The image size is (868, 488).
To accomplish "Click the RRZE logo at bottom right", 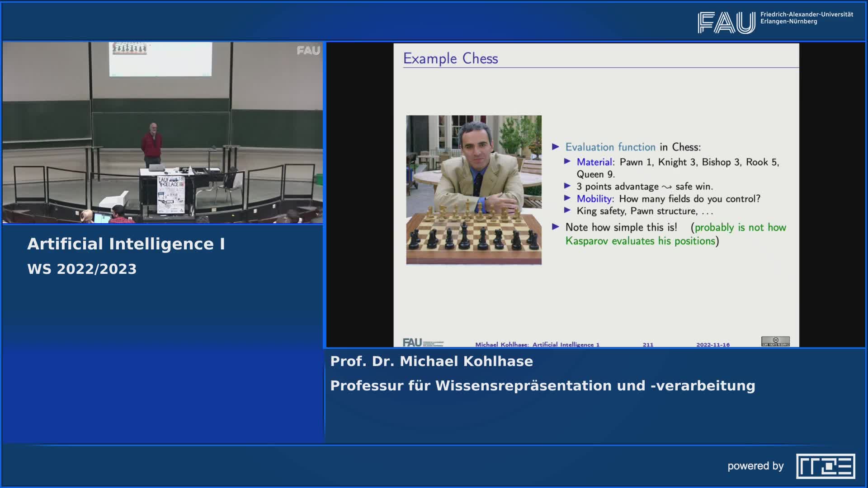I will (x=826, y=466).
